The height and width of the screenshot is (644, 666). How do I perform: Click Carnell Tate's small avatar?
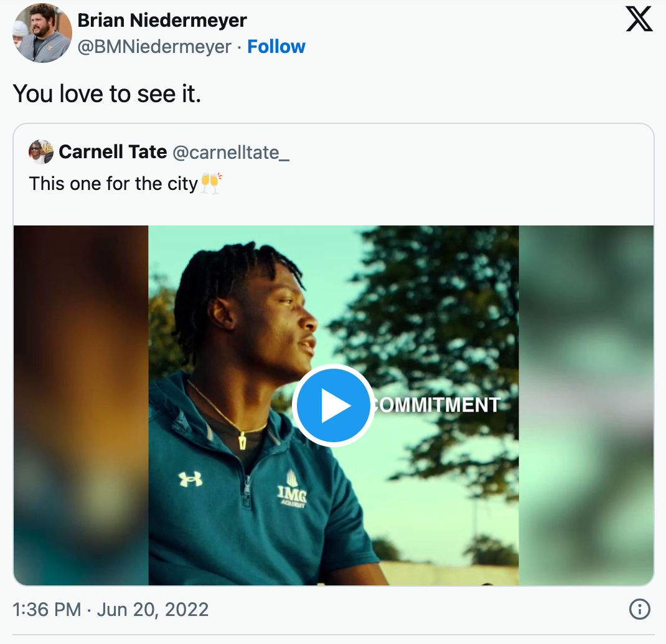(x=41, y=152)
